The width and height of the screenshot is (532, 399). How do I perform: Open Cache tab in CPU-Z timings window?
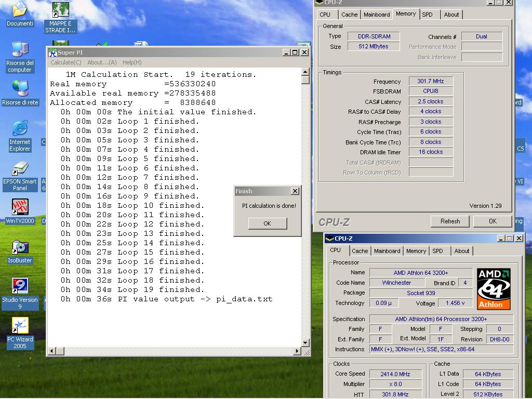[350, 15]
